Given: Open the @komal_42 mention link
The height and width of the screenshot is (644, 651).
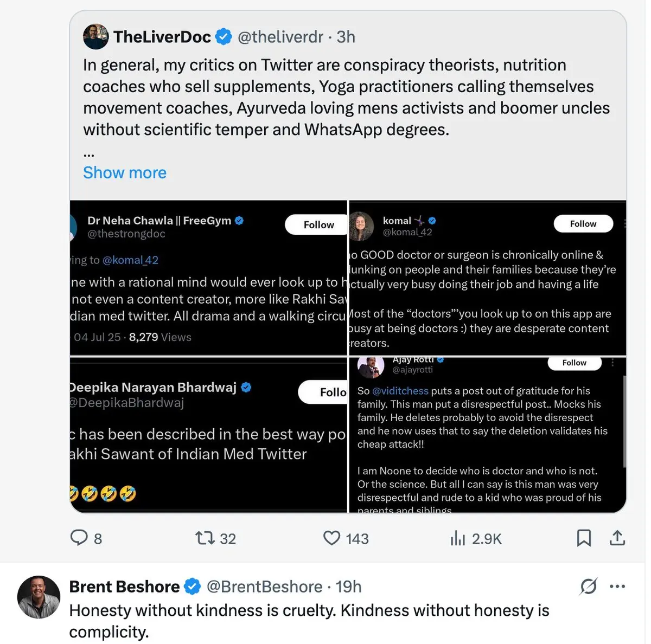Looking at the screenshot, I should [130, 260].
